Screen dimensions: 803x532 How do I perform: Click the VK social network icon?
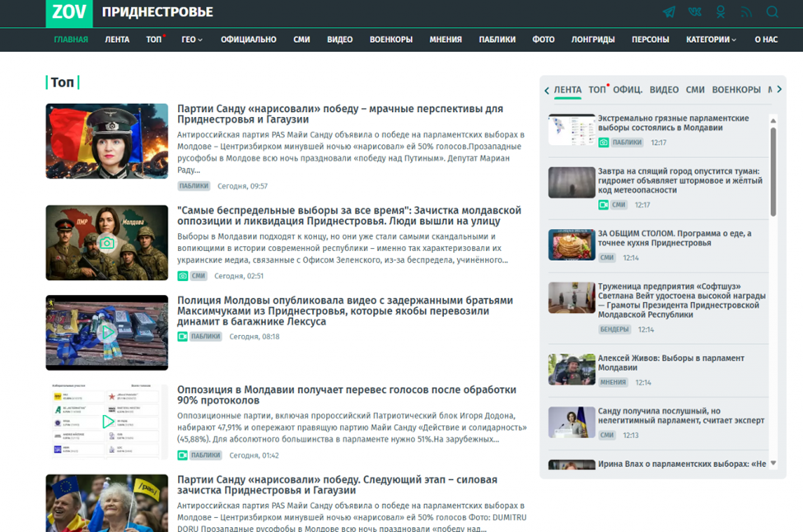point(695,12)
